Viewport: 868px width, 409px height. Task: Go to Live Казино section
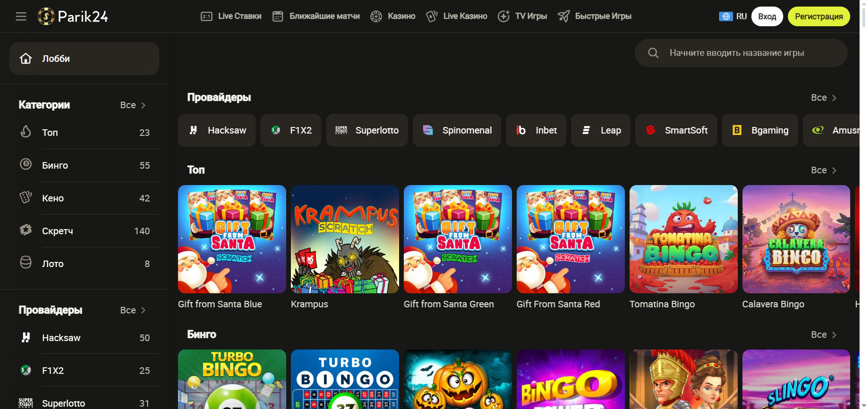(457, 16)
